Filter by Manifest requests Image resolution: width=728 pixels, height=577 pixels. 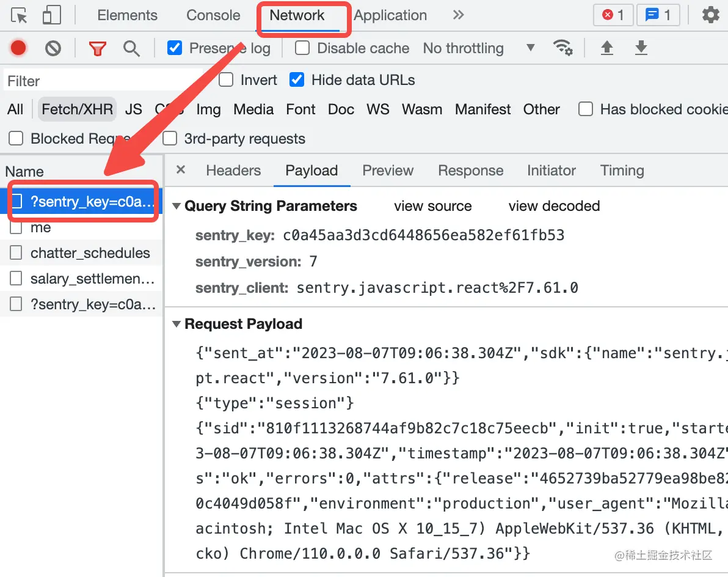pyautogui.click(x=482, y=109)
